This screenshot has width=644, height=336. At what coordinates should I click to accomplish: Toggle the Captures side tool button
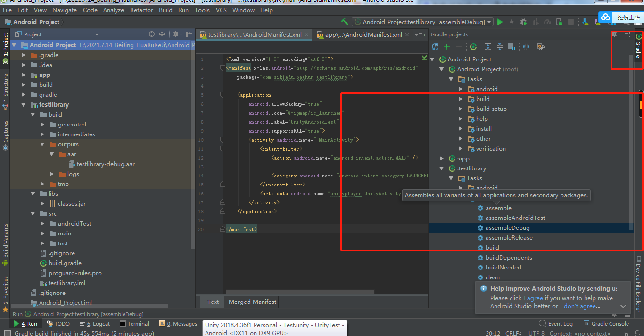(x=5, y=135)
